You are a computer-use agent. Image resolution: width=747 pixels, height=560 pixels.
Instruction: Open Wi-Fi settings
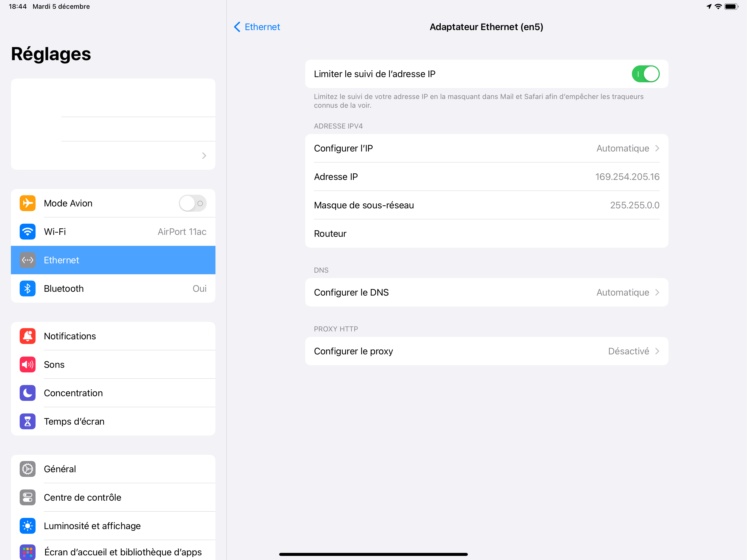(113, 232)
